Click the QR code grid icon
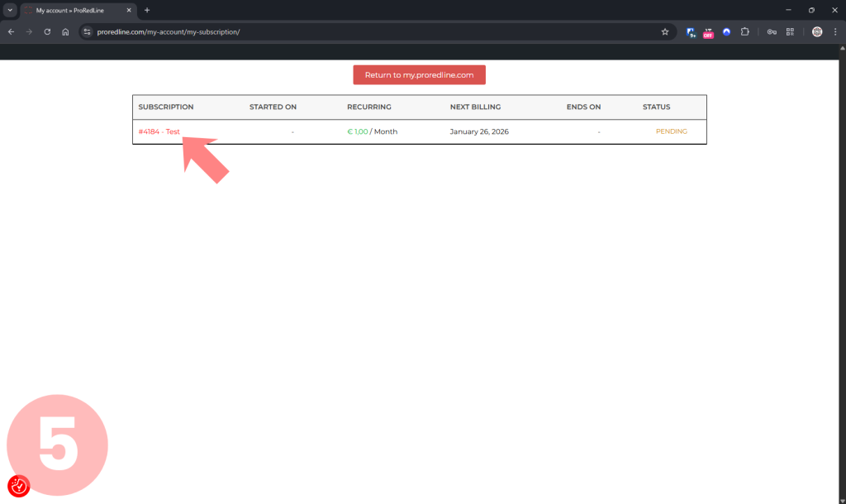This screenshot has width=846, height=504. coord(790,32)
